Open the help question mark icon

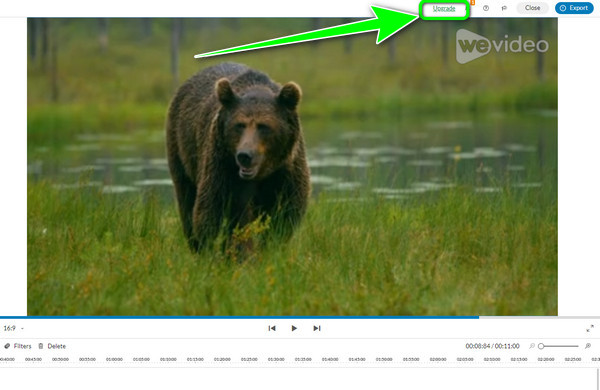coord(486,8)
